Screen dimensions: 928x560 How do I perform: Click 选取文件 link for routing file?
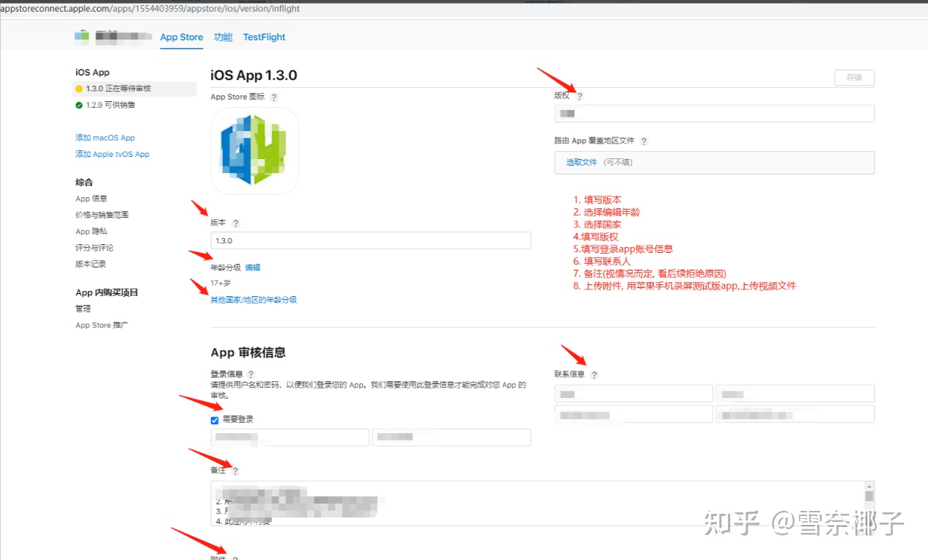point(581,163)
